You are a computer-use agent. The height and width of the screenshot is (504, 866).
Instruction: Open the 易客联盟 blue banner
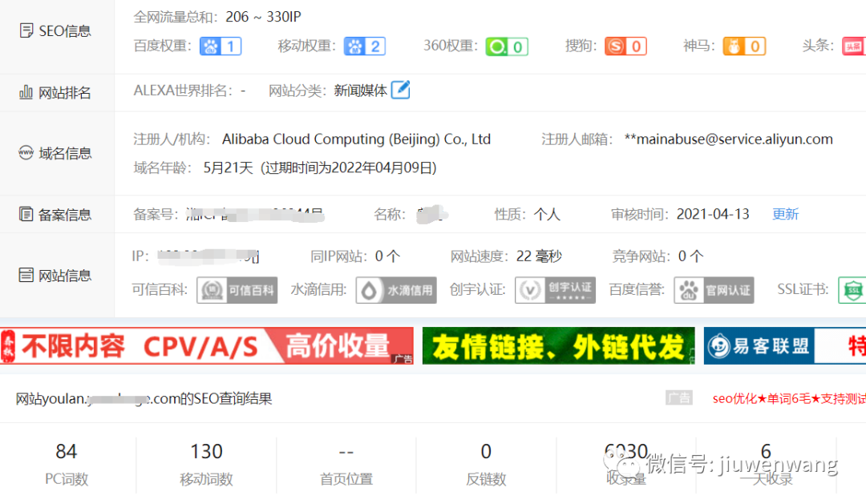click(x=785, y=345)
